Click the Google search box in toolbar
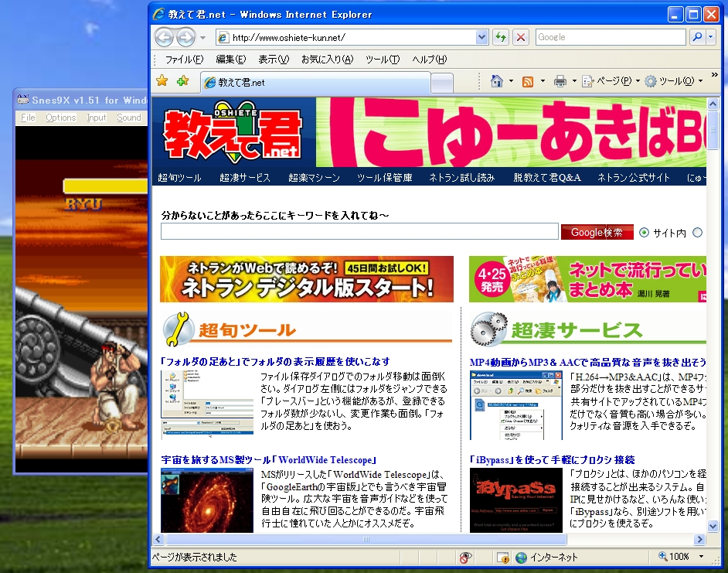This screenshot has width=728, height=573. 610,37
